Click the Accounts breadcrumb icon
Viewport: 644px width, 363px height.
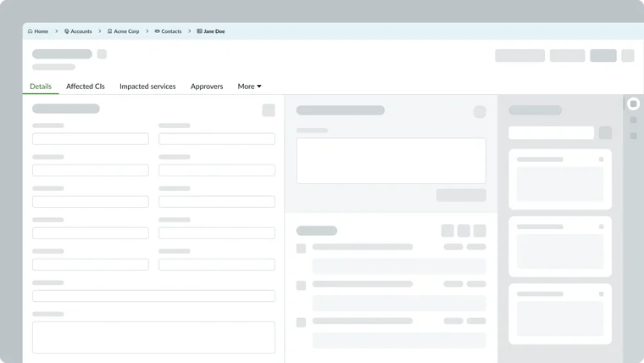click(67, 31)
